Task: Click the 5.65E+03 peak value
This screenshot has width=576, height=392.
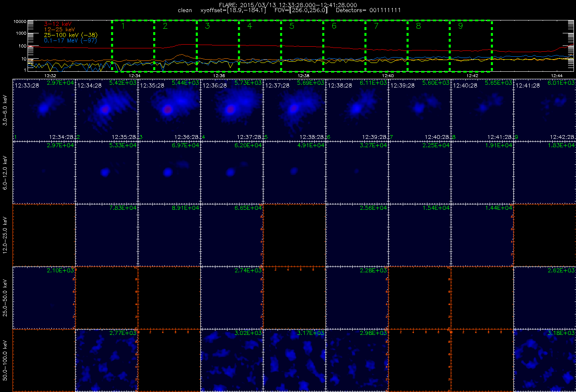Action: point(498,83)
